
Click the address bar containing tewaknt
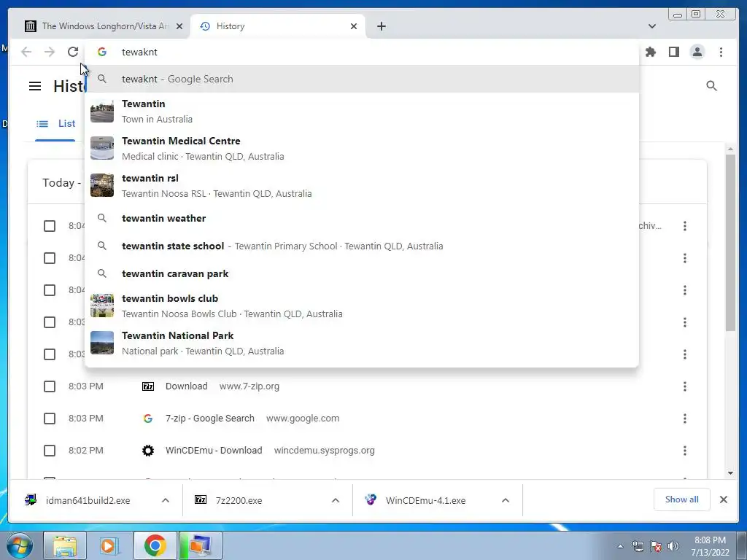[362, 52]
